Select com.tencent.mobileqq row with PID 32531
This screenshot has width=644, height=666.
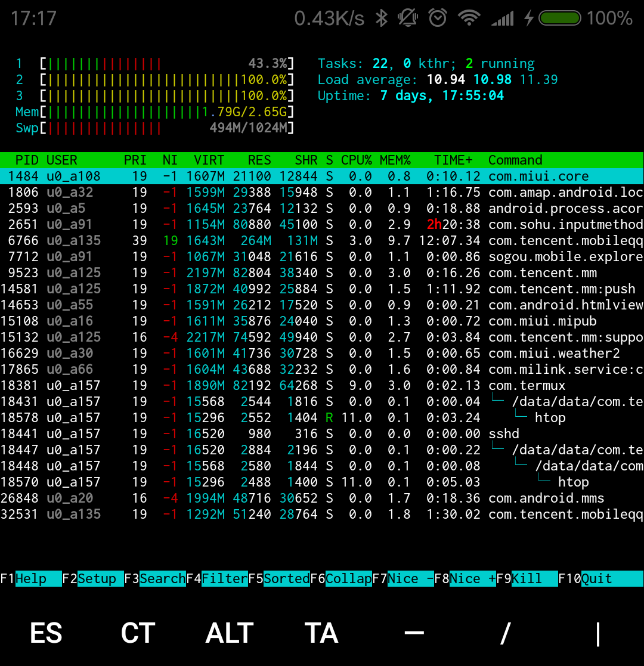pos(322,515)
